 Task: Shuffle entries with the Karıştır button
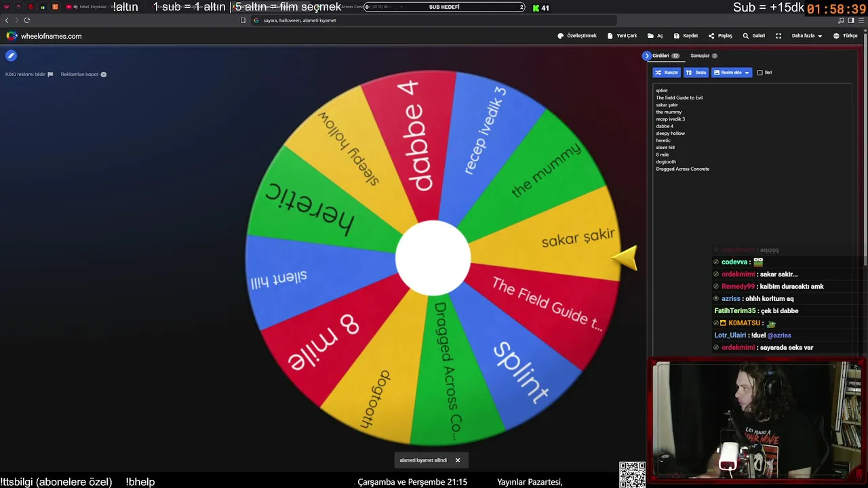pyautogui.click(x=667, y=73)
